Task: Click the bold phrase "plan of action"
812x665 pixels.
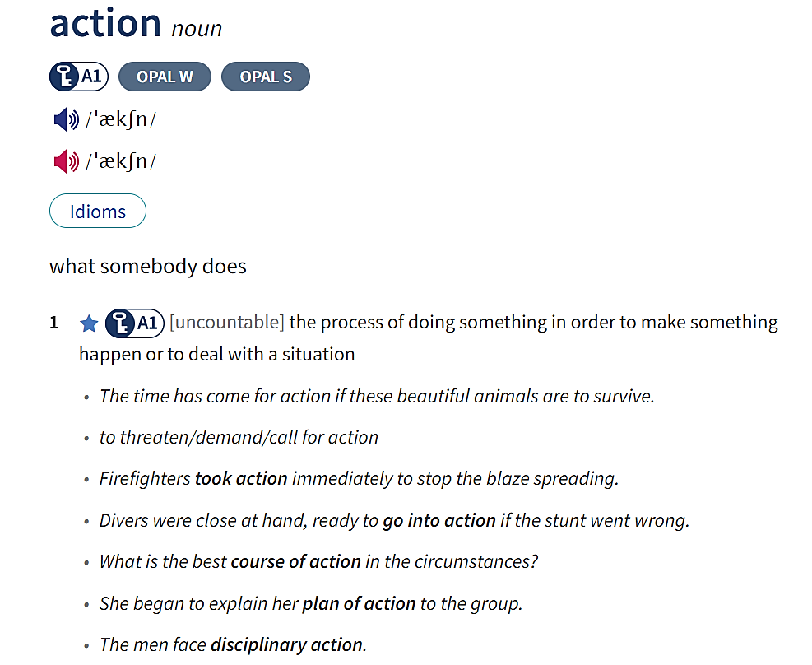Action: pos(359,604)
